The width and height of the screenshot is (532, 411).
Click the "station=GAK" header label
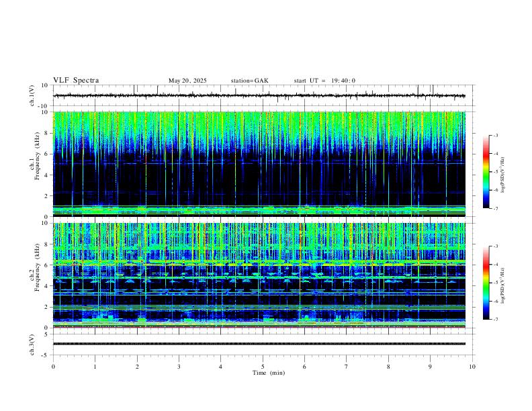click(x=249, y=81)
